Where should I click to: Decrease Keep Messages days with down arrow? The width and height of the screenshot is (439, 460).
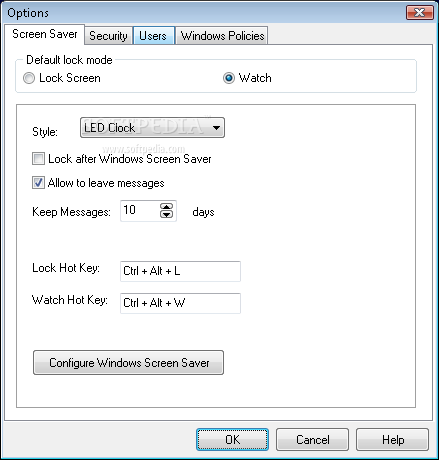pos(166,214)
